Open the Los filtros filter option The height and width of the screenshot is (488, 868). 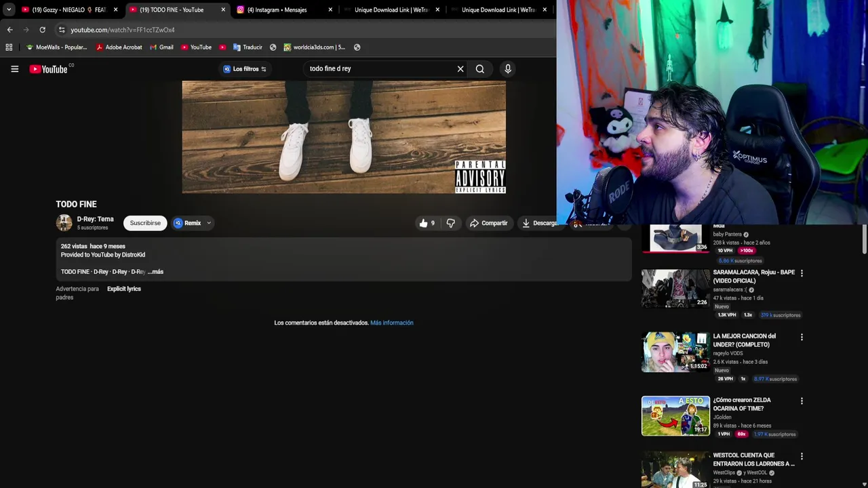245,69
